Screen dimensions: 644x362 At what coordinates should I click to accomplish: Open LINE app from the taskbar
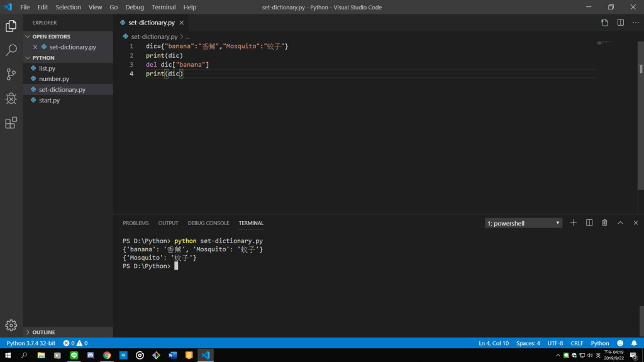74,356
